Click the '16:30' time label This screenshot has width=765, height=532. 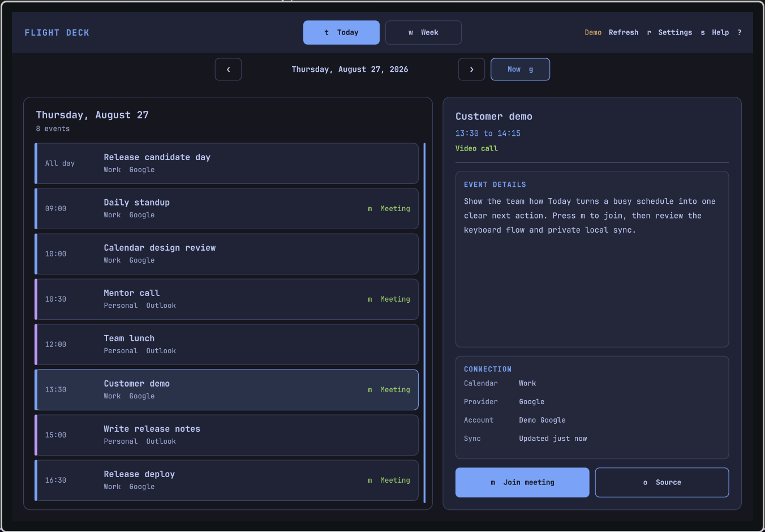55,480
